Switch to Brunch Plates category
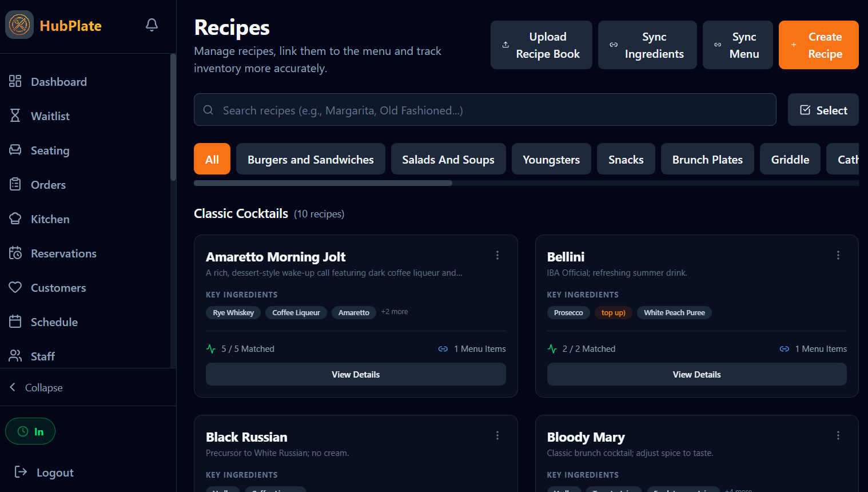This screenshot has width=868, height=492. pyautogui.click(x=707, y=159)
